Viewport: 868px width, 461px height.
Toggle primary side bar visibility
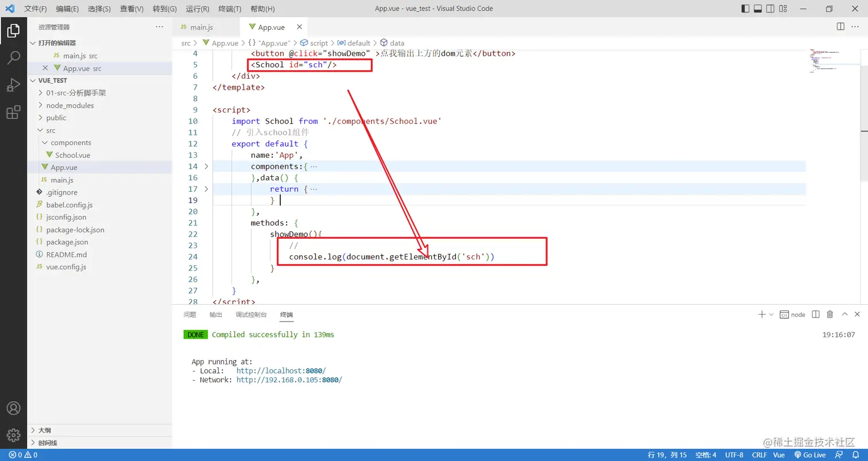745,9
